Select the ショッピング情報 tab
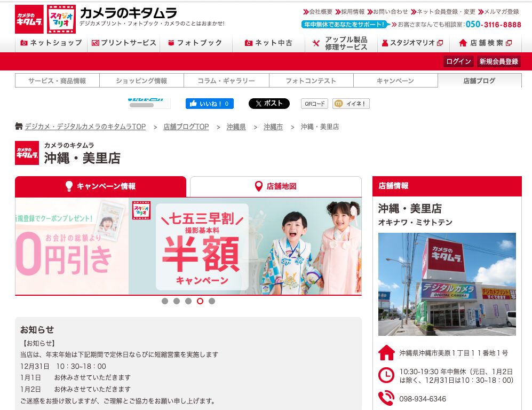The image size is (532, 410). click(141, 81)
